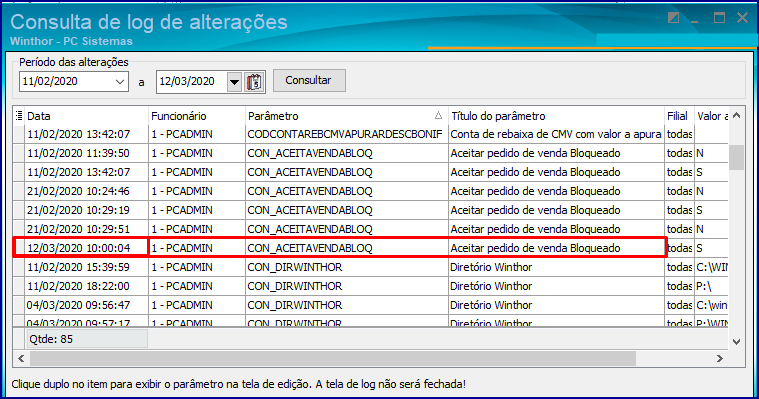Select the row dated 21/02/2020 10:29:51

[x=370, y=229]
